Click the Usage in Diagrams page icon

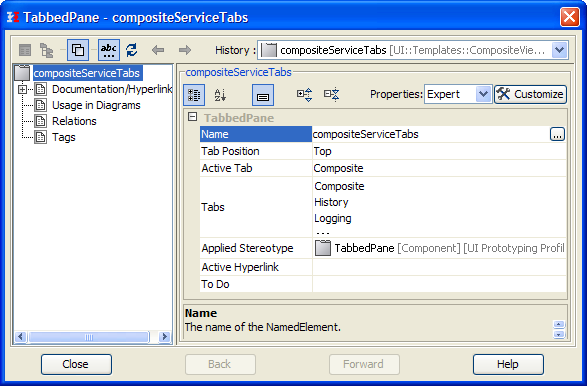coord(40,105)
